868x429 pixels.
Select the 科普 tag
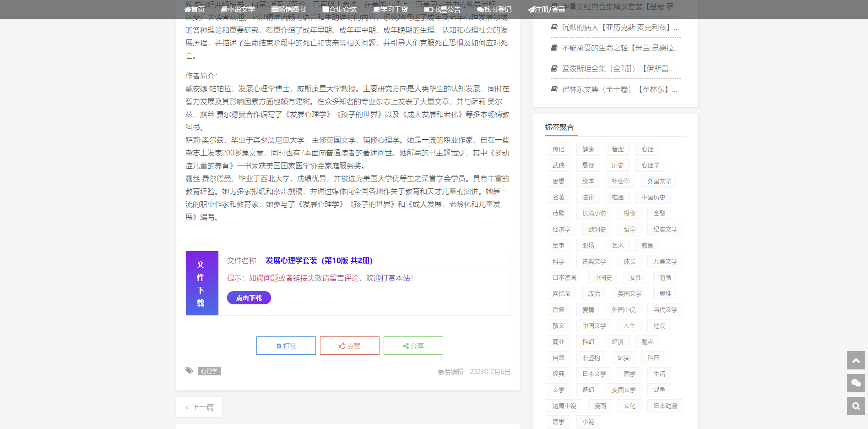pyautogui.click(x=653, y=358)
